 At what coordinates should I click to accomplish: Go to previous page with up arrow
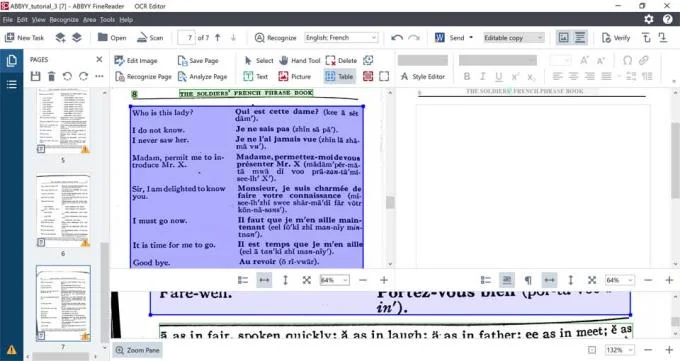click(218, 38)
